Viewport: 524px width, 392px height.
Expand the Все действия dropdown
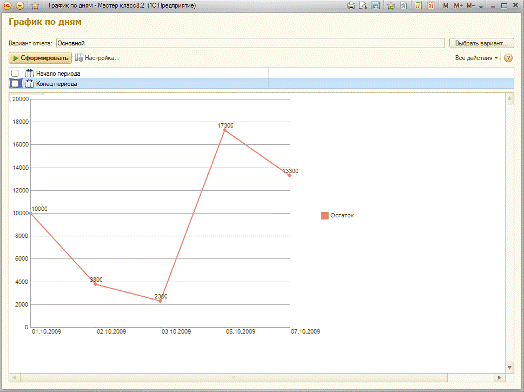pos(476,58)
